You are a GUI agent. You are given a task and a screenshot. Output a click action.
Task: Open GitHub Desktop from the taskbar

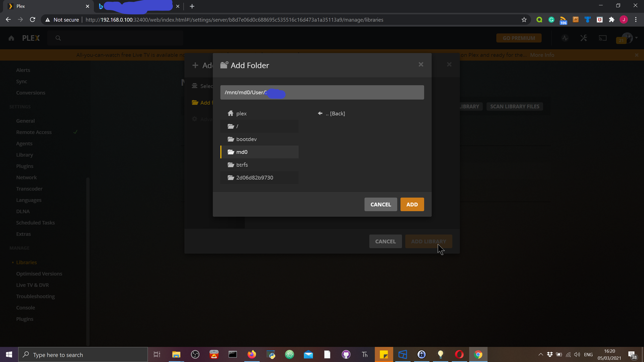pyautogui.click(x=346, y=354)
